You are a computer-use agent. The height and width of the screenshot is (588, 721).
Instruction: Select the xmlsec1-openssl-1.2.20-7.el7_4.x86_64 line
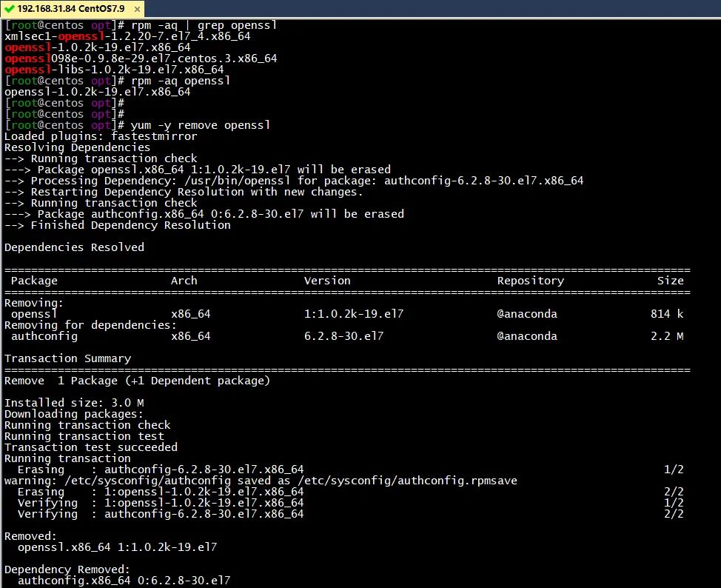[127, 36]
